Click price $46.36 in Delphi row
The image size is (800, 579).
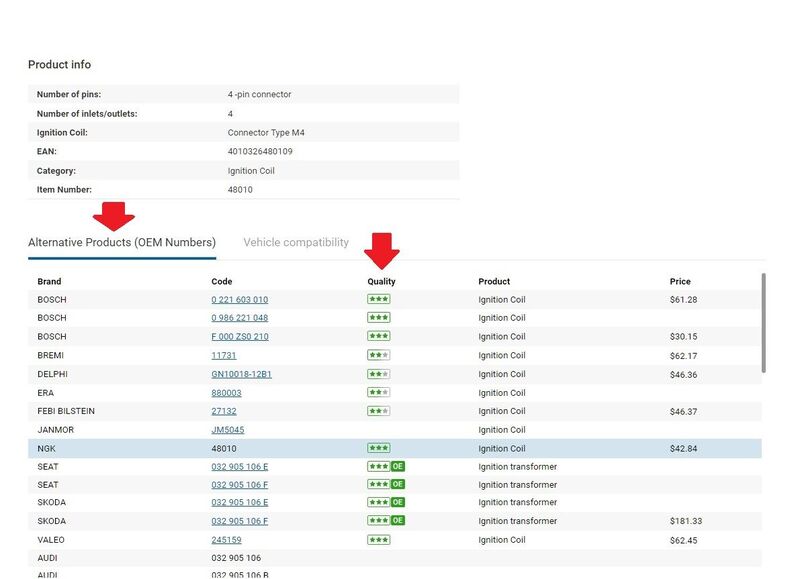click(x=683, y=374)
